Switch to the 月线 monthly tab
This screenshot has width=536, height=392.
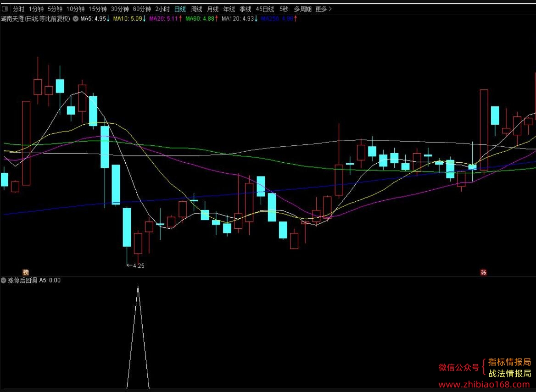coord(212,9)
